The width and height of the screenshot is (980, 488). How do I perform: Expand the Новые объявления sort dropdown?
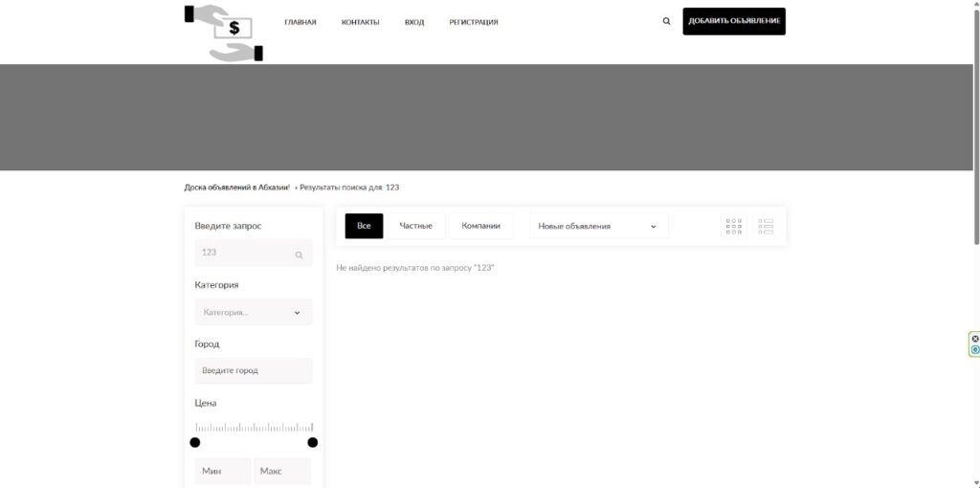click(598, 227)
